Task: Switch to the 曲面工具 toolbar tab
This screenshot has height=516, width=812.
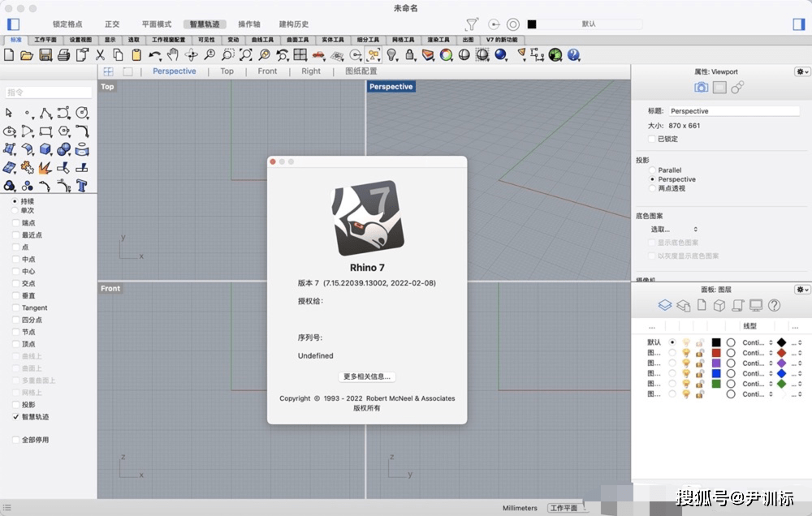Action: coord(298,39)
